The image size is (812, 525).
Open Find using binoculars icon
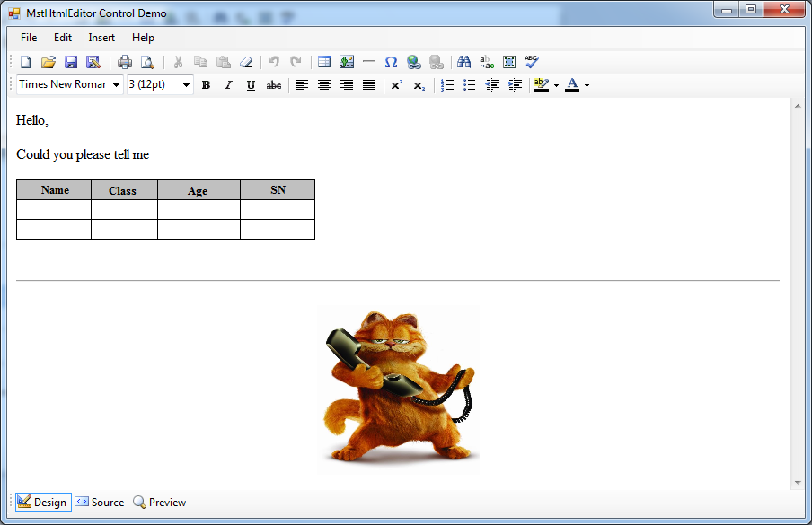coord(464,62)
